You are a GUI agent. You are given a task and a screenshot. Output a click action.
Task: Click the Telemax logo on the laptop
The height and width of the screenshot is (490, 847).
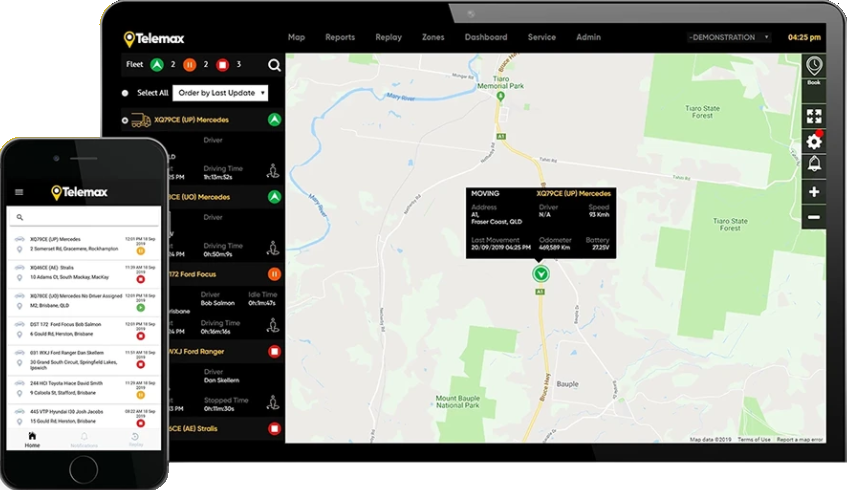(x=154, y=39)
